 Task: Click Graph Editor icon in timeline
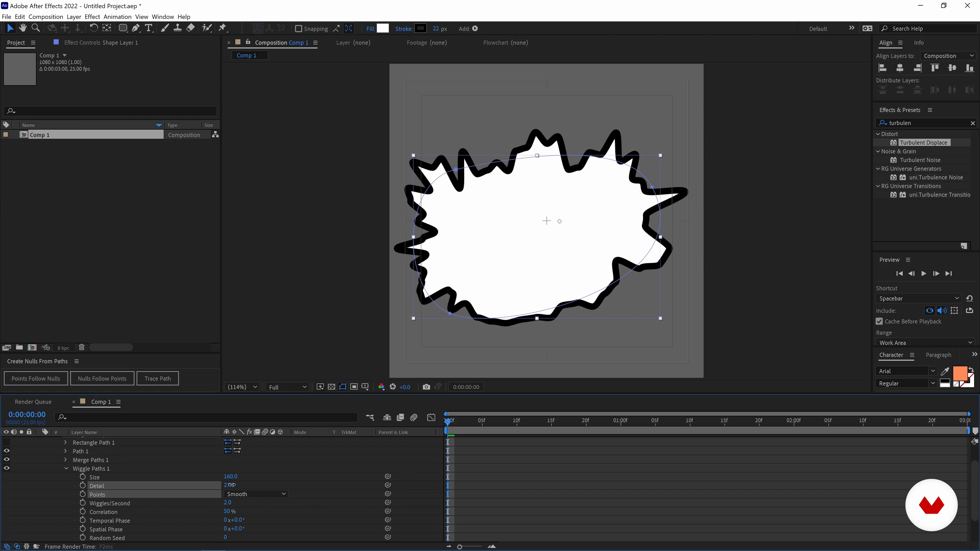(431, 417)
